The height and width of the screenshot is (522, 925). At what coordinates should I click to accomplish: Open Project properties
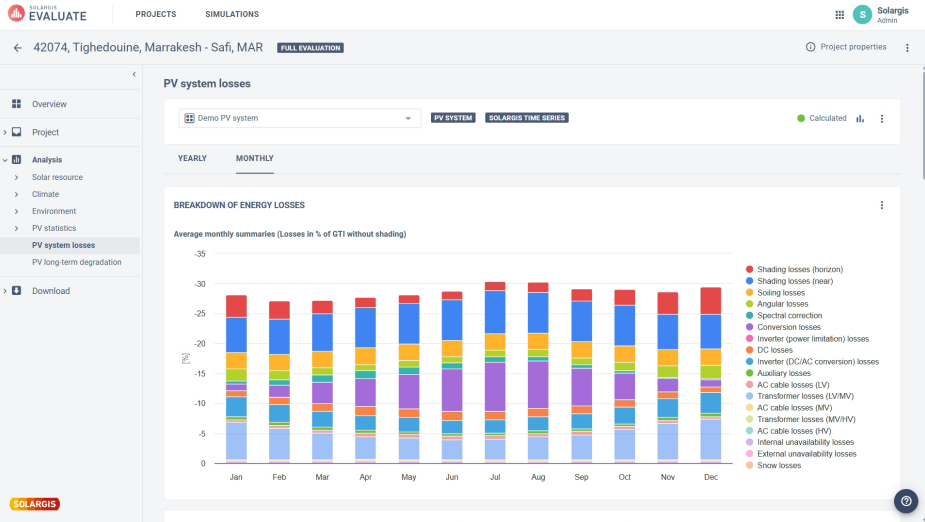[846, 47]
